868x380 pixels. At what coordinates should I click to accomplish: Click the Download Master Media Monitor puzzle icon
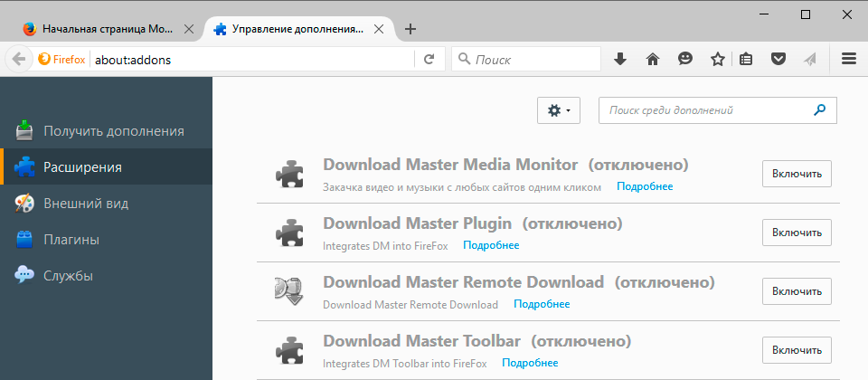pos(289,174)
